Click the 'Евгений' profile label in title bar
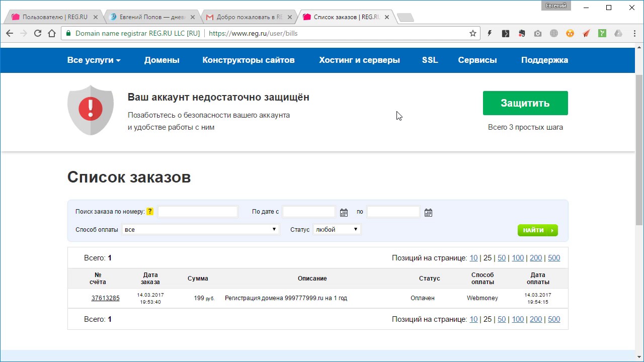The height and width of the screenshot is (362, 644). tap(556, 6)
